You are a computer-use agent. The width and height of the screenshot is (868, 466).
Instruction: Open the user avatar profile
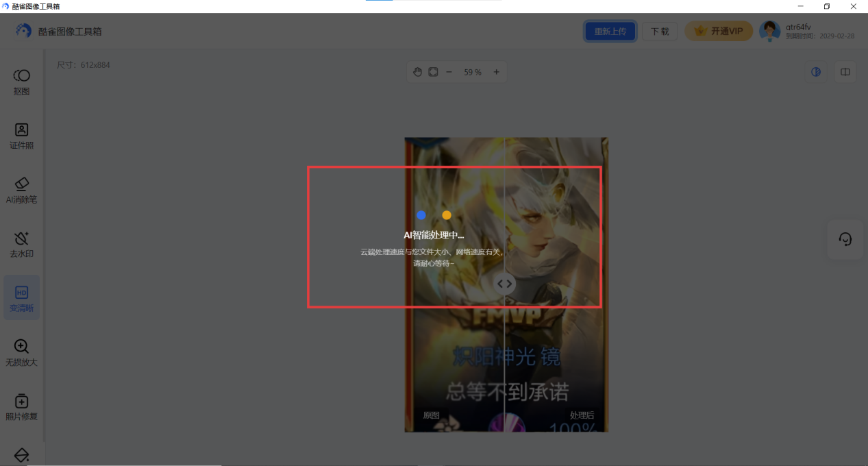[770, 31]
